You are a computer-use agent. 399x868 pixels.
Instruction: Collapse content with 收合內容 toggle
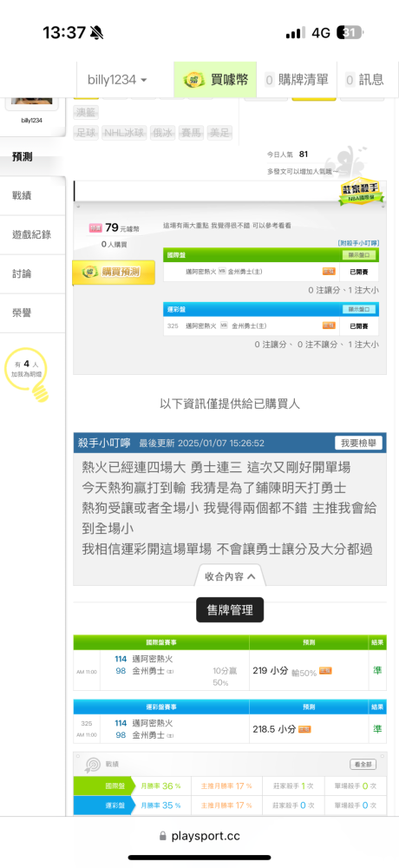pos(230,576)
